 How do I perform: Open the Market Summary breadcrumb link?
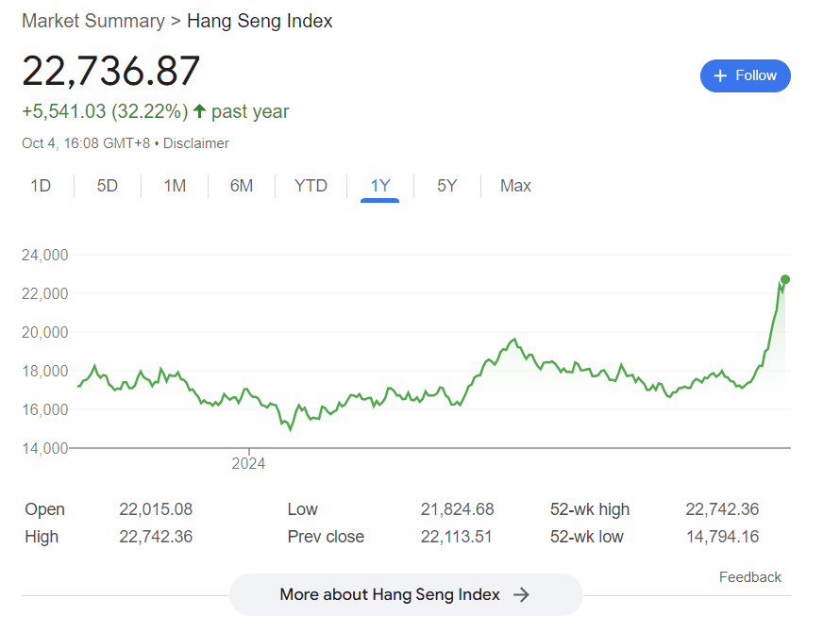93,21
